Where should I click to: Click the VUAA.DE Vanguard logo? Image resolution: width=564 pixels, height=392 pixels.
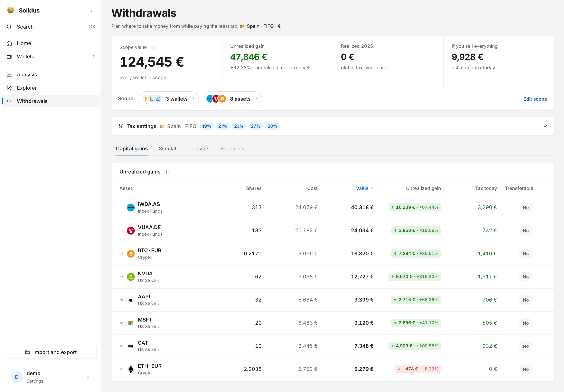pyautogui.click(x=131, y=231)
